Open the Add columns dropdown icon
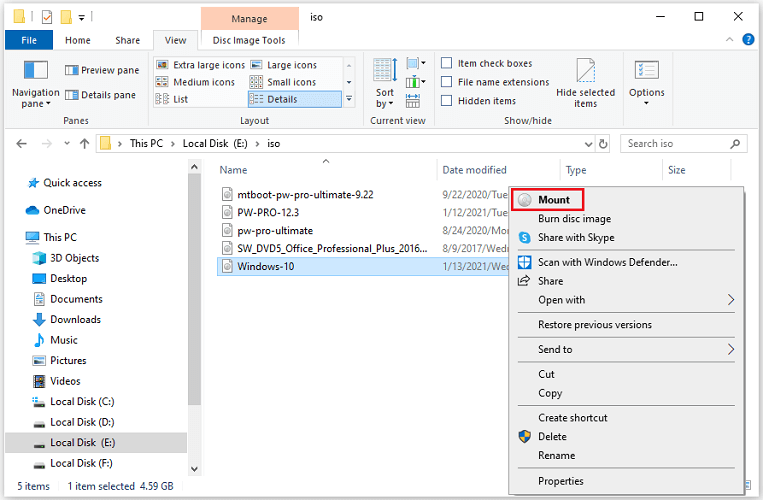 (x=416, y=82)
